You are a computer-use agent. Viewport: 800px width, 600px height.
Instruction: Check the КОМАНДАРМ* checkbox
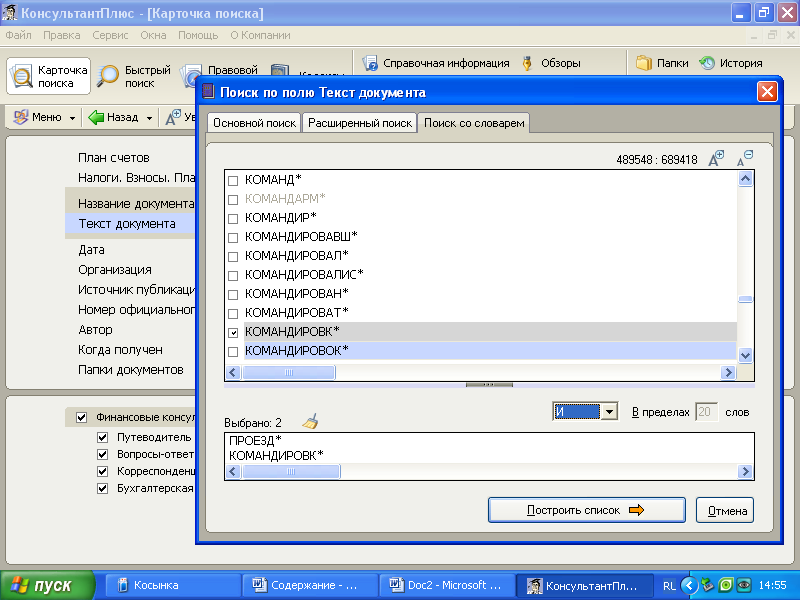pos(233,199)
